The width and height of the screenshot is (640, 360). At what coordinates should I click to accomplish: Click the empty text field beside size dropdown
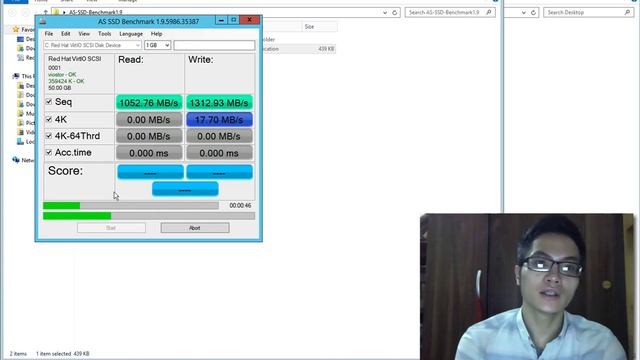click(214, 45)
